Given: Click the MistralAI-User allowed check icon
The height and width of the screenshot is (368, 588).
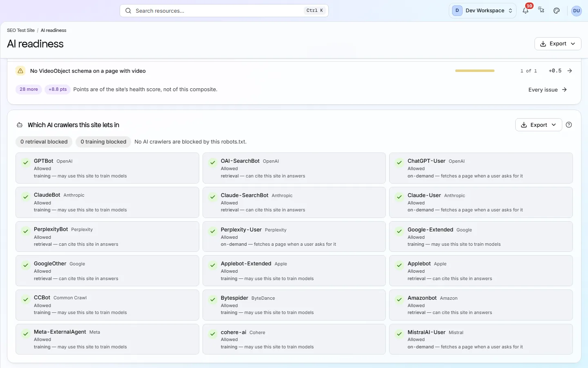Looking at the screenshot, I should [x=399, y=334].
